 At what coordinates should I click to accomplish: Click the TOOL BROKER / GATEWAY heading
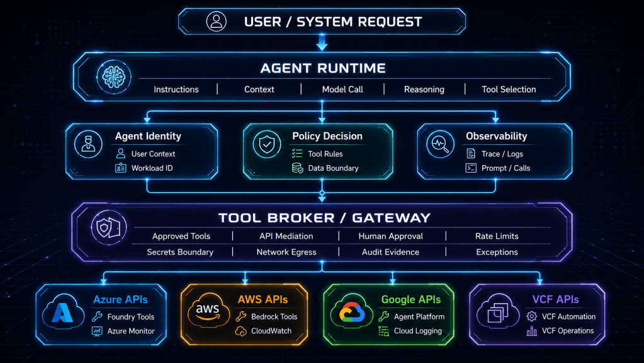324,218
